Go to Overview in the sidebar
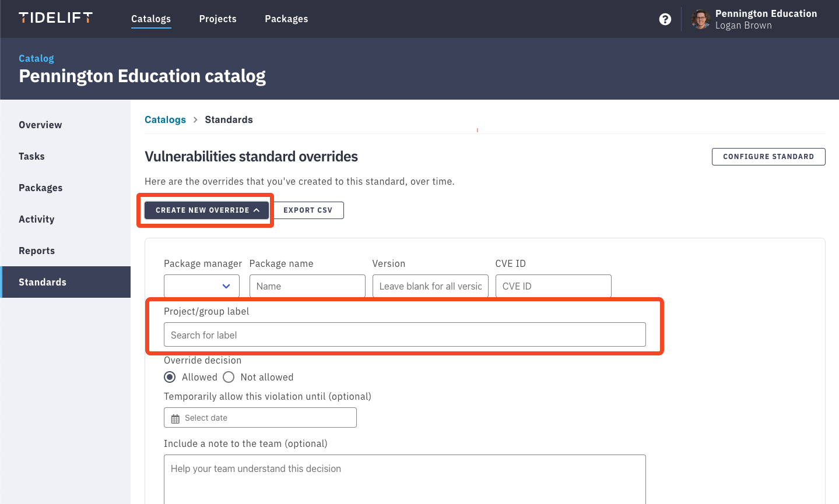The width and height of the screenshot is (839, 504). (65, 125)
